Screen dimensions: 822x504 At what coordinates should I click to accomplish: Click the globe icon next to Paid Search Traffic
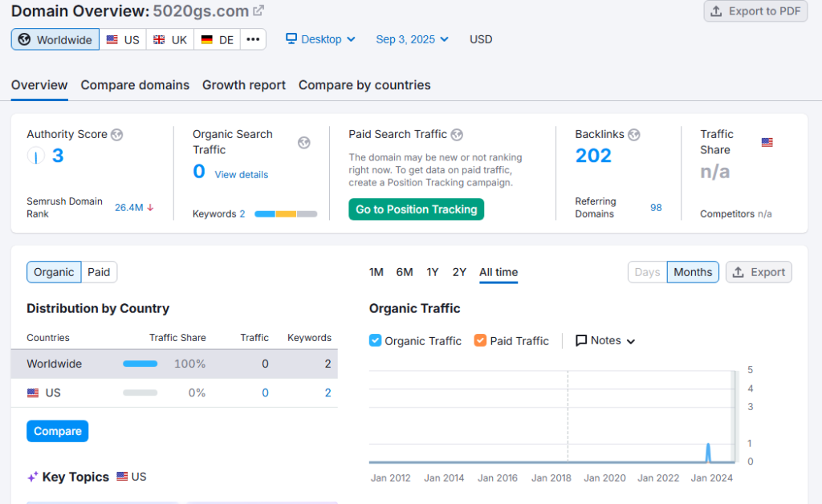click(x=457, y=135)
